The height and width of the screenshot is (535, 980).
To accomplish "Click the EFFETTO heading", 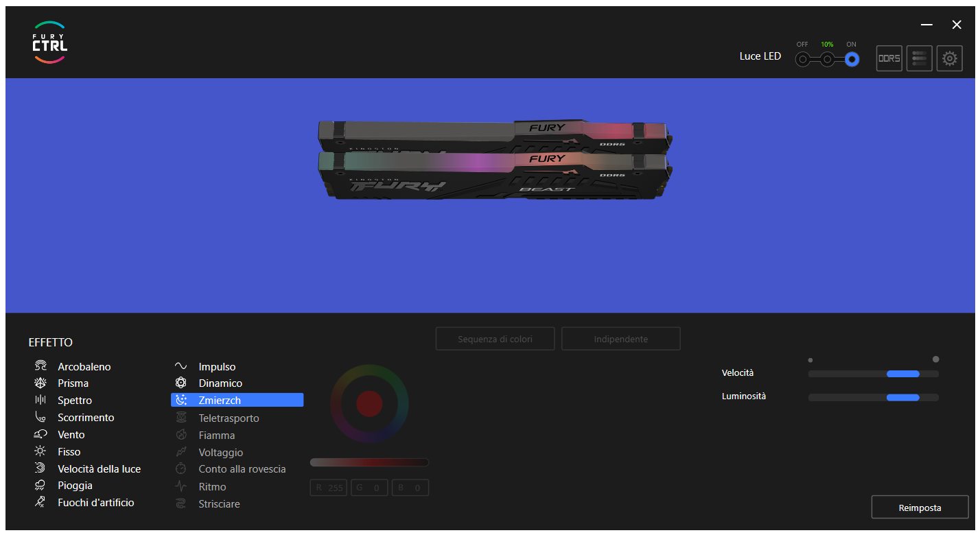I will [51, 342].
